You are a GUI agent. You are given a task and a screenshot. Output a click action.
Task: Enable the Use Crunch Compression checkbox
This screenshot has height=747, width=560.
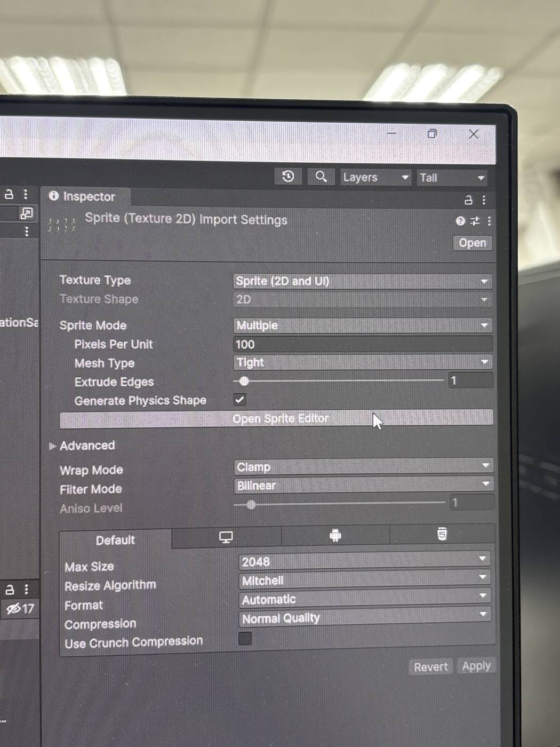point(245,638)
